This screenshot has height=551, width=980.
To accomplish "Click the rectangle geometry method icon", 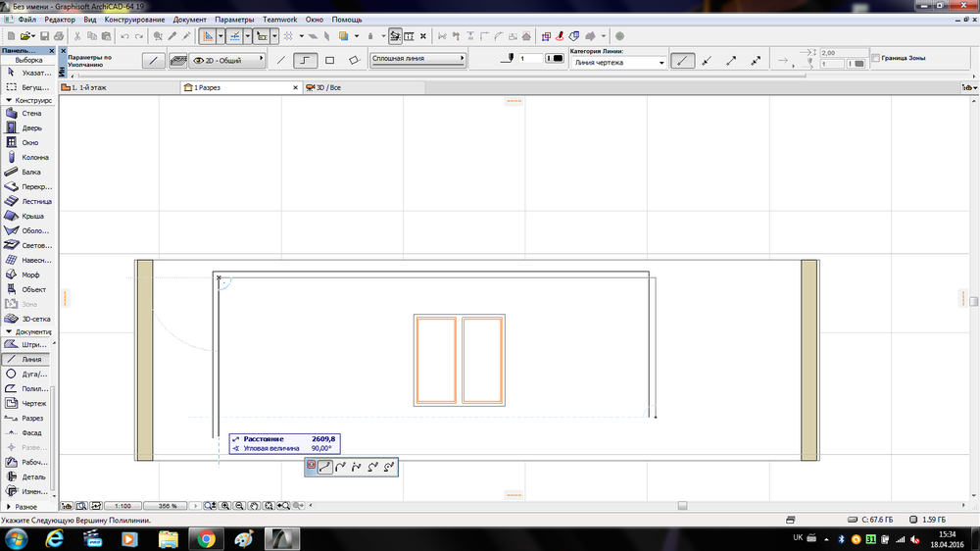I will [x=329, y=60].
